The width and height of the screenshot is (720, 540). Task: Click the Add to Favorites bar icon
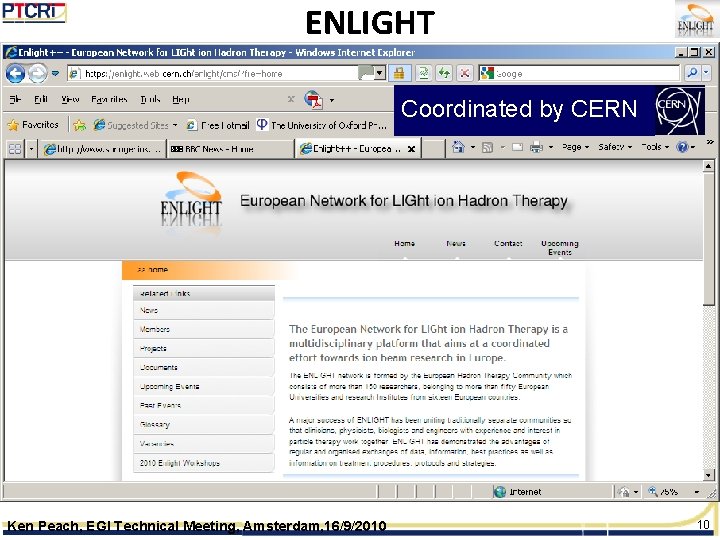80,125
